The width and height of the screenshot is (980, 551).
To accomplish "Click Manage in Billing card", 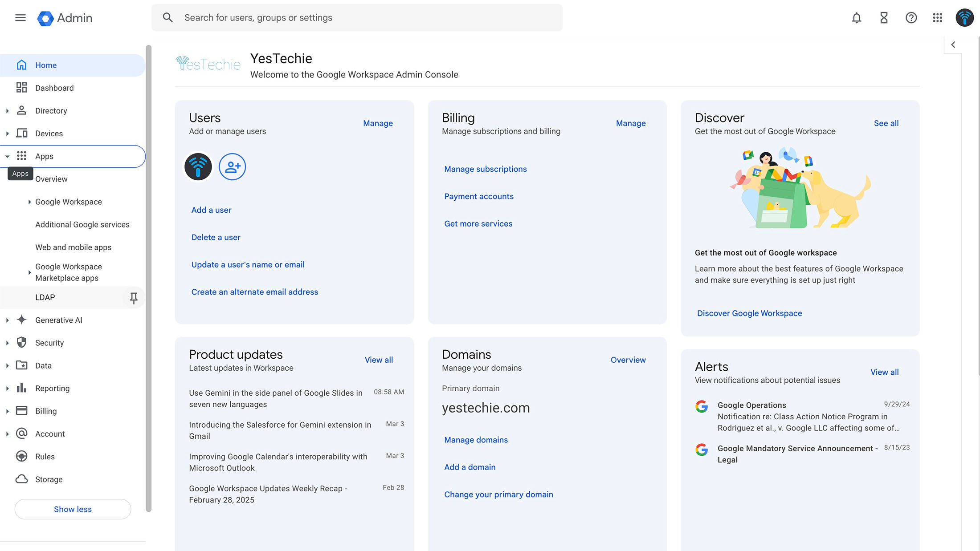I will 631,123.
